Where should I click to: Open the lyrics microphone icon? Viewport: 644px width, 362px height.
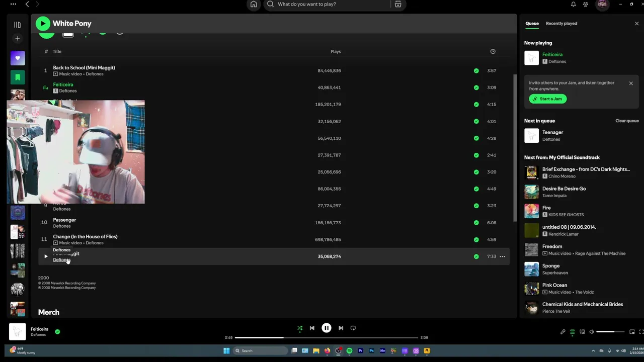[x=563, y=332]
